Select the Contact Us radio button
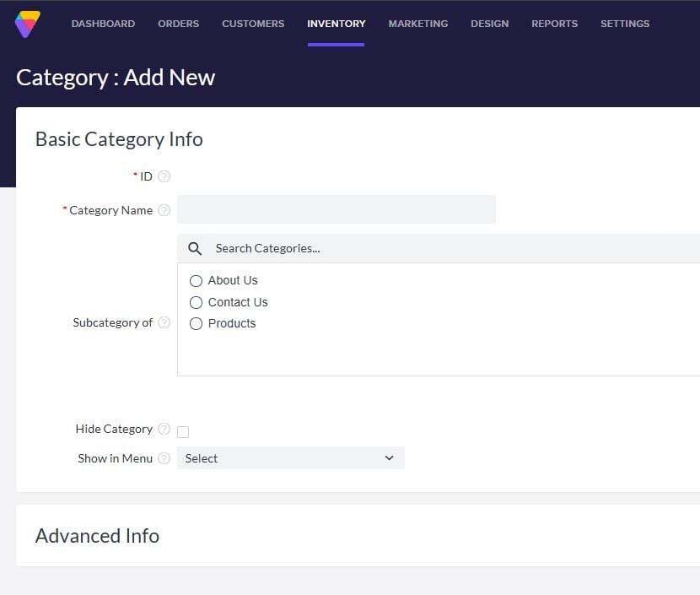 point(196,302)
